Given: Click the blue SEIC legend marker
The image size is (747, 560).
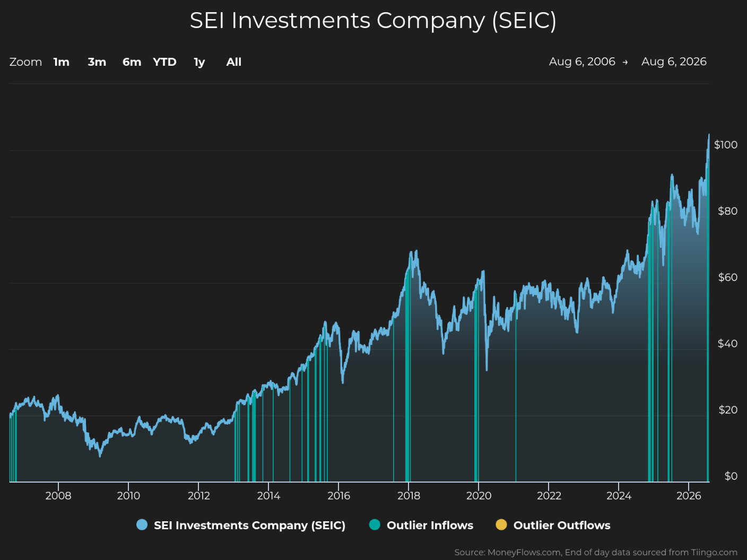Looking at the screenshot, I should [142, 524].
